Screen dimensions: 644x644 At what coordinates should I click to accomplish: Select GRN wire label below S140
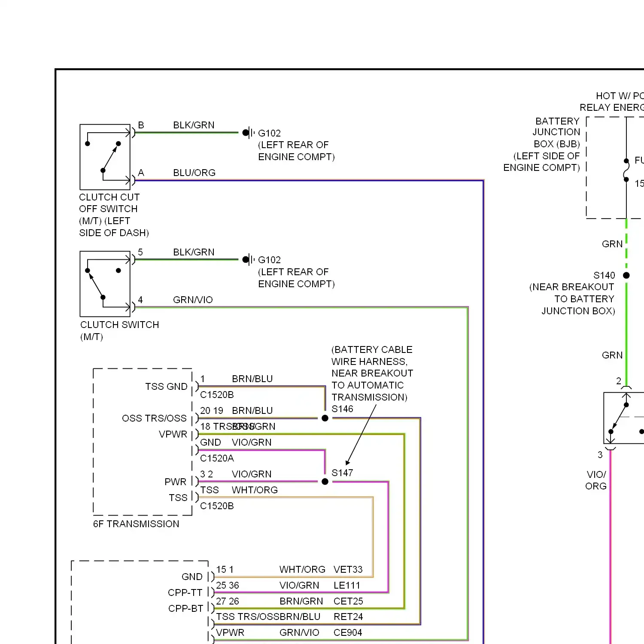[612, 355]
